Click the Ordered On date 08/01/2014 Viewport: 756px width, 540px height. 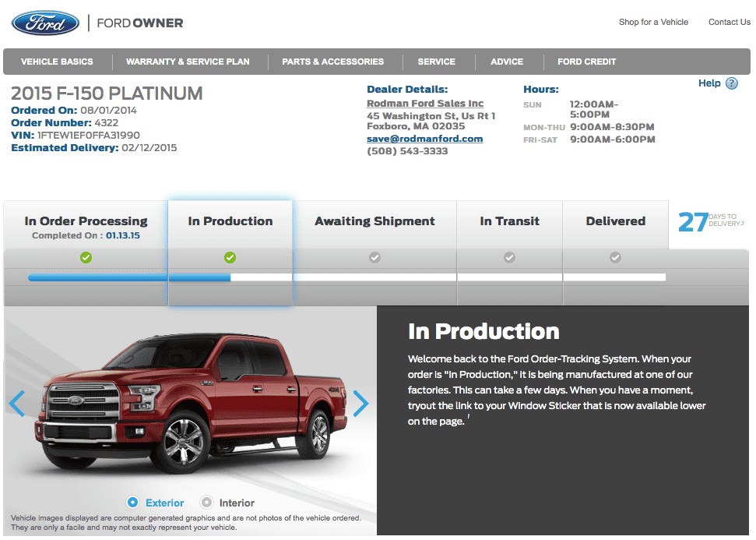pyautogui.click(x=108, y=110)
